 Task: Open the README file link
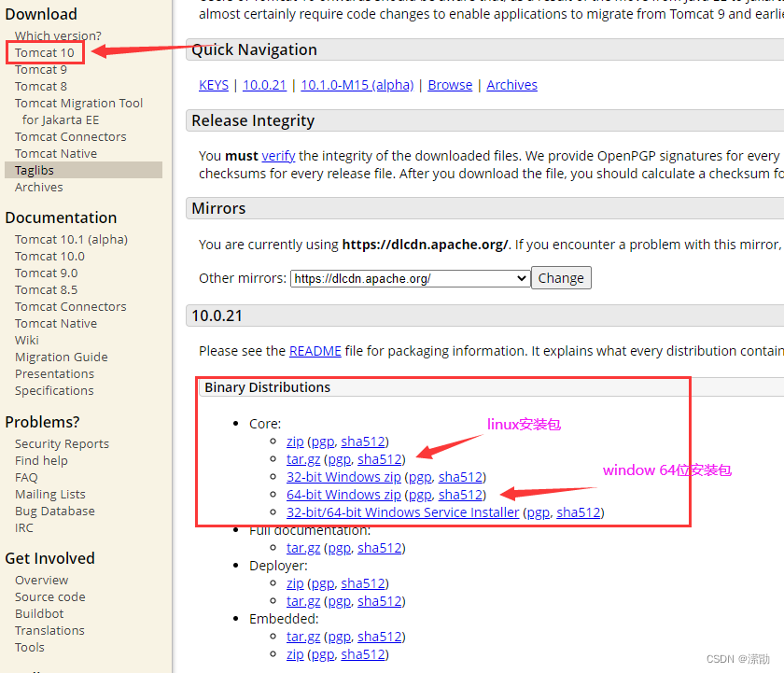[315, 351]
